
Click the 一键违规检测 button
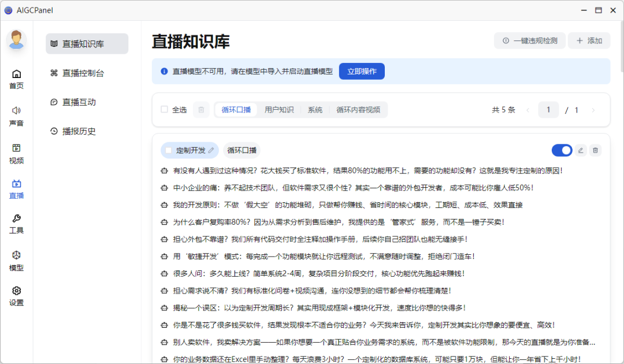529,40
